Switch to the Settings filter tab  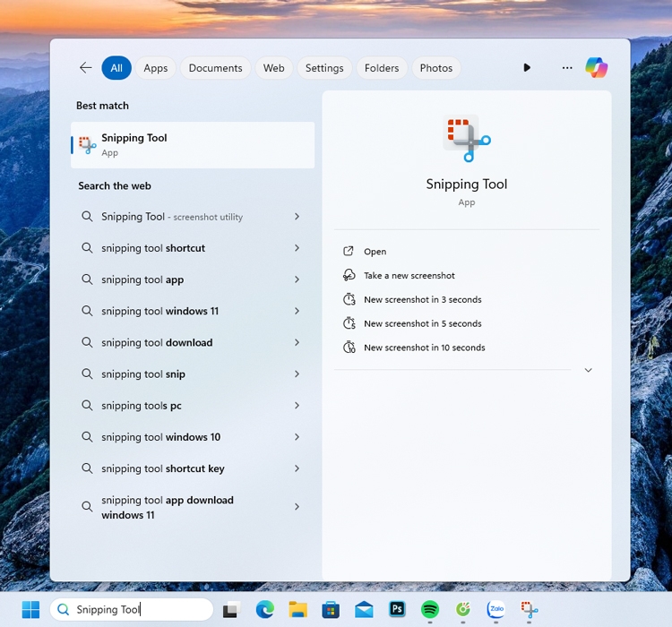pos(324,68)
